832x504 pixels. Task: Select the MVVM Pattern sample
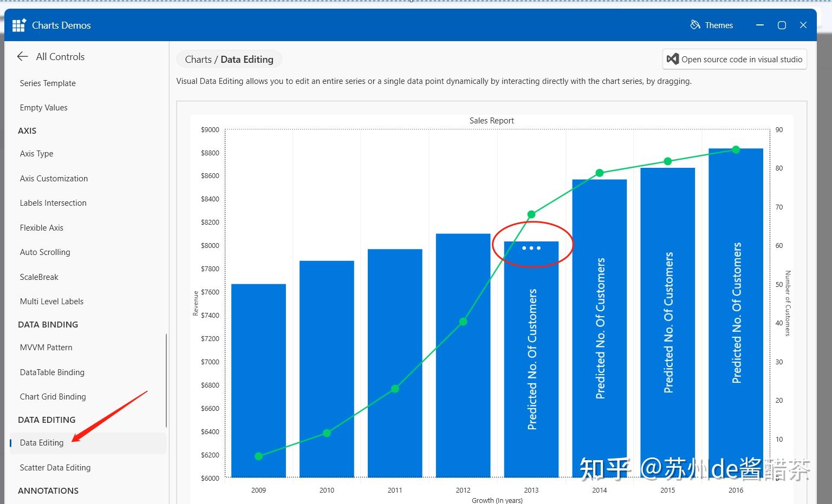(46, 347)
